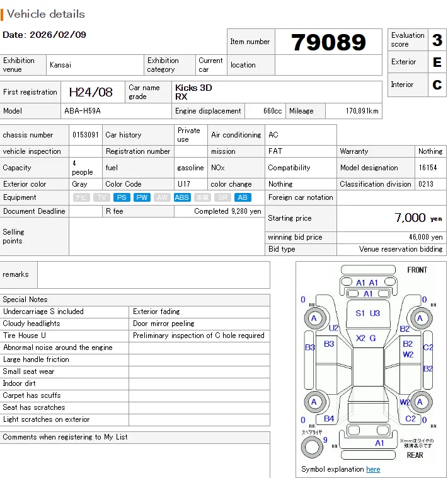The image size is (448, 478).
Task: Select the chassis number 0153091
Action: [x=86, y=135]
